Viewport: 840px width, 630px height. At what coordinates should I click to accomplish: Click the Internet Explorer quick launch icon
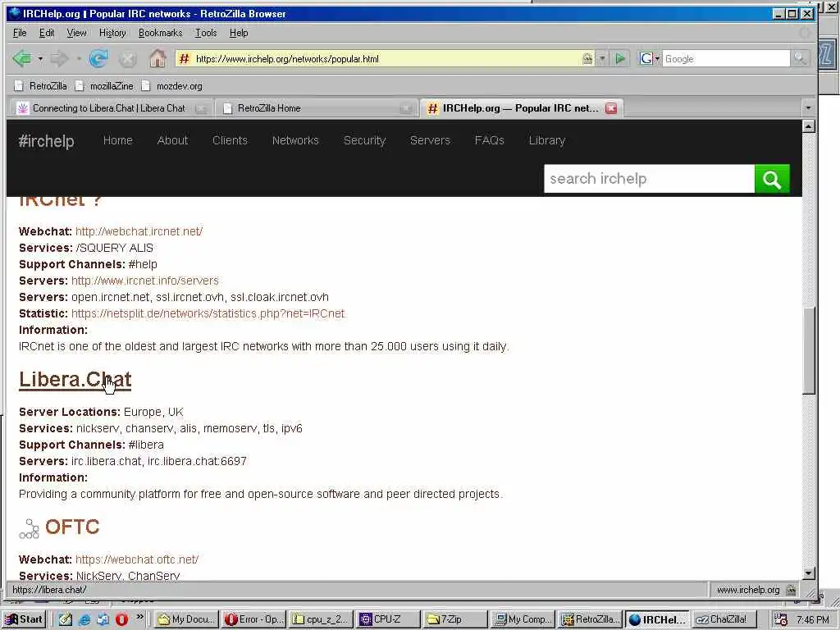click(x=84, y=619)
